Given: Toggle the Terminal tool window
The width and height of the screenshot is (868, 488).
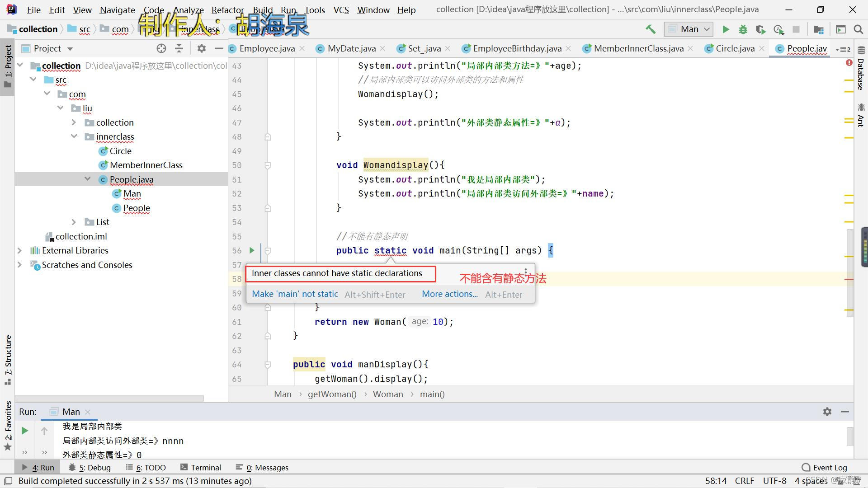Looking at the screenshot, I should tap(200, 467).
